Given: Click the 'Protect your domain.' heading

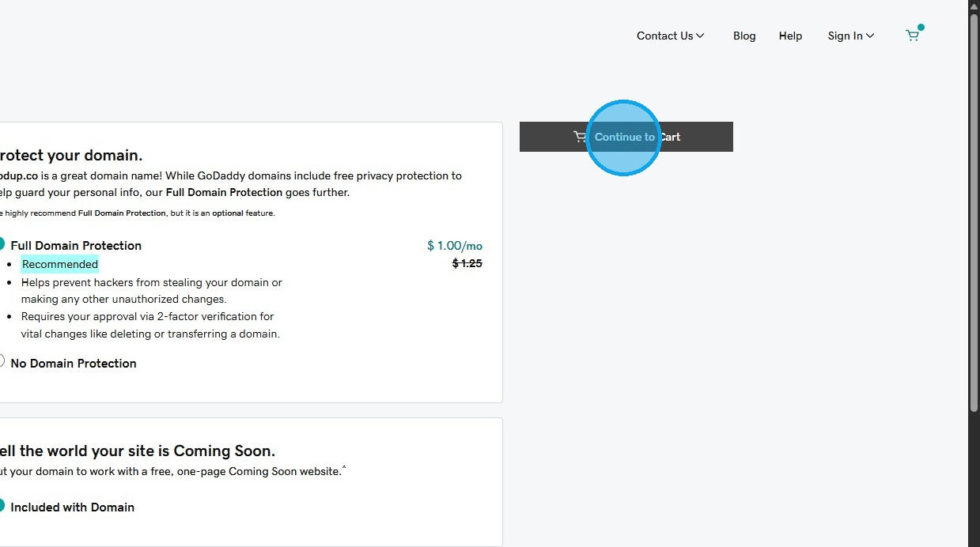Looking at the screenshot, I should [x=71, y=155].
